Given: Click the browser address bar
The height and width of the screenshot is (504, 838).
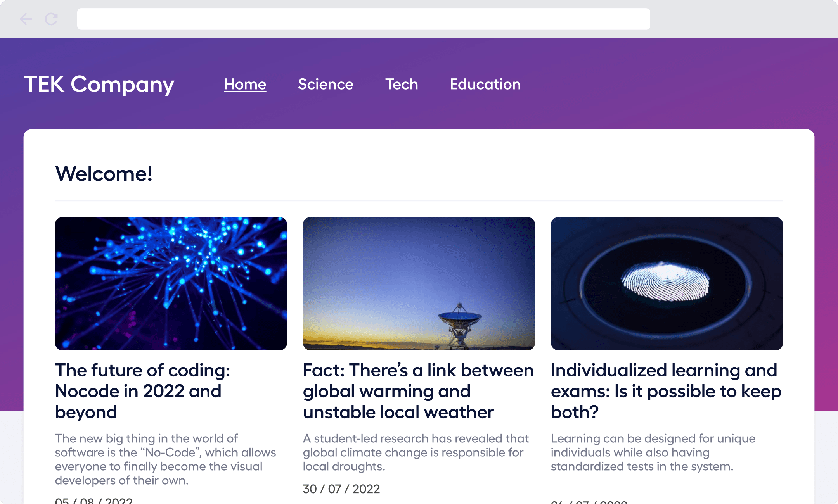Looking at the screenshot, I should (x=363, y=19).
